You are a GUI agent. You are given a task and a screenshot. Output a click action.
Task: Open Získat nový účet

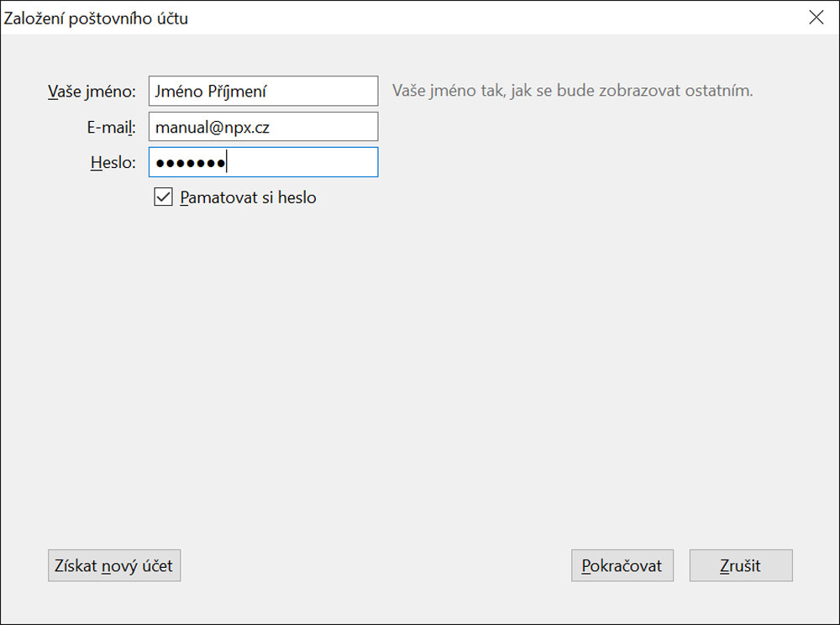pos(114,565)
